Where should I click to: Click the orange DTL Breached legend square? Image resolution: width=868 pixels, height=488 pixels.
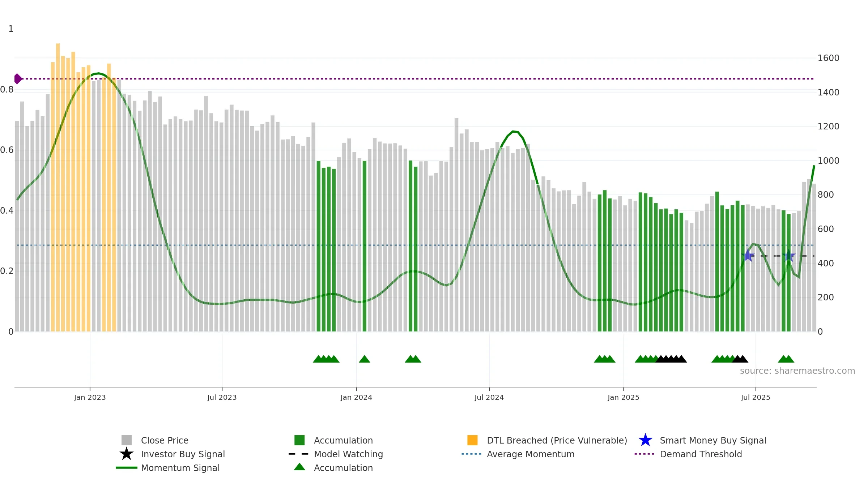pos(472,440)
